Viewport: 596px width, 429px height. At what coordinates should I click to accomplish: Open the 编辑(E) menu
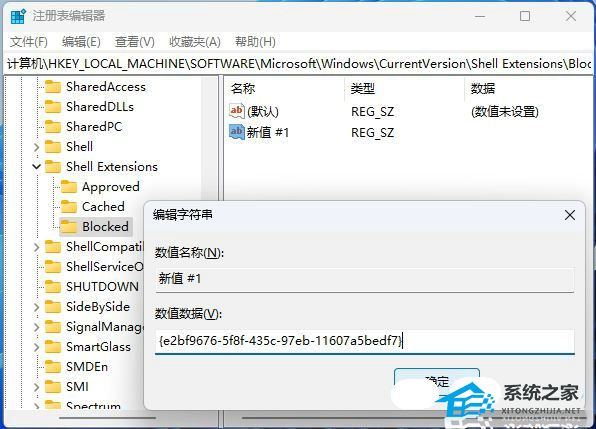pyautogui.click(x=81, y=41)
